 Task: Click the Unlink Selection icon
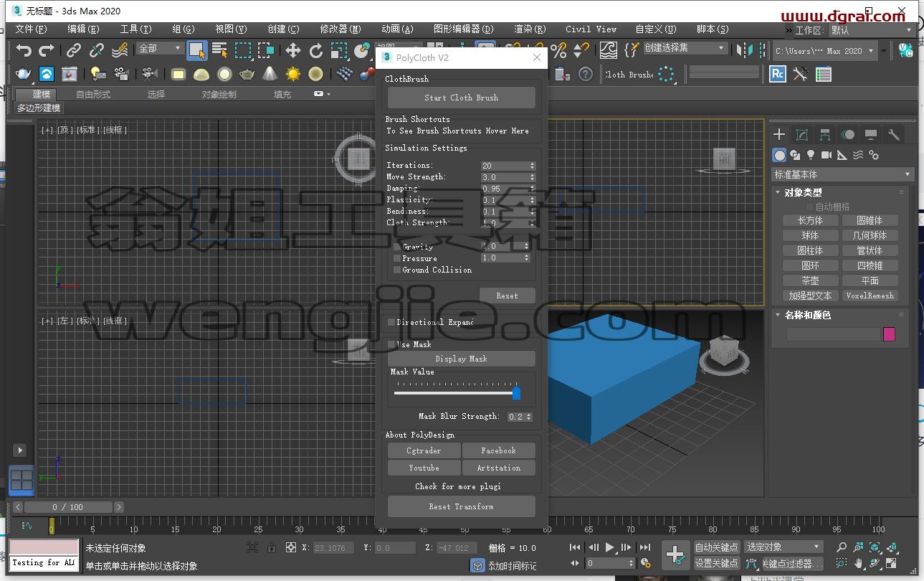point(97,50)
